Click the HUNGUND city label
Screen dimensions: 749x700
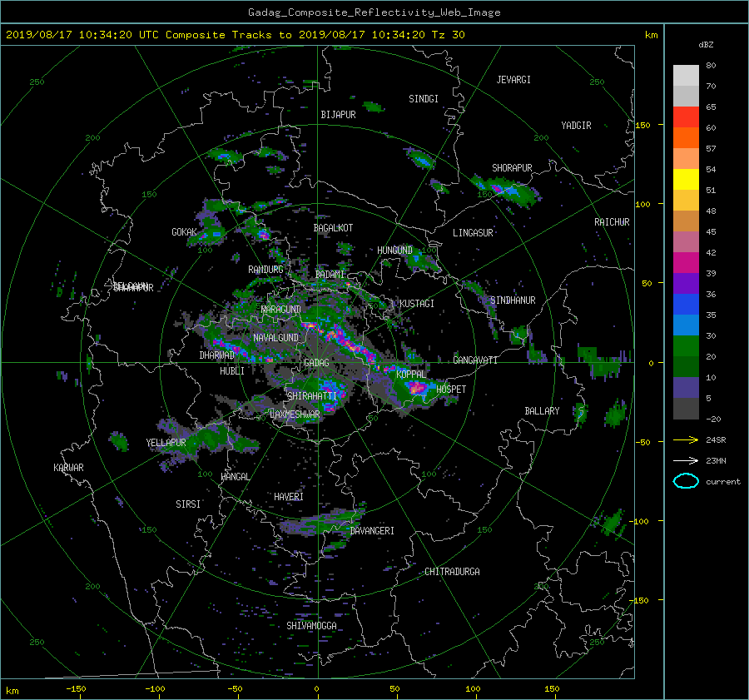394,251
